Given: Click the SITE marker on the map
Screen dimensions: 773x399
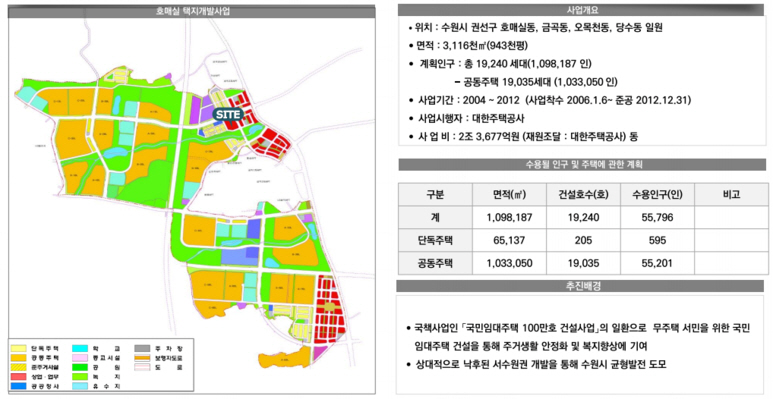Looking at the screenshot, I should click(228, 114).
